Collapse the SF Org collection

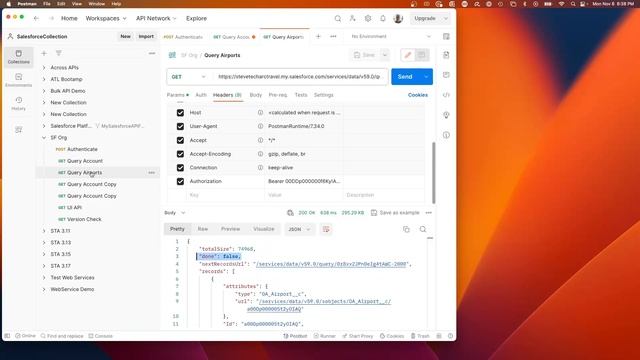(x=44, y=138)
